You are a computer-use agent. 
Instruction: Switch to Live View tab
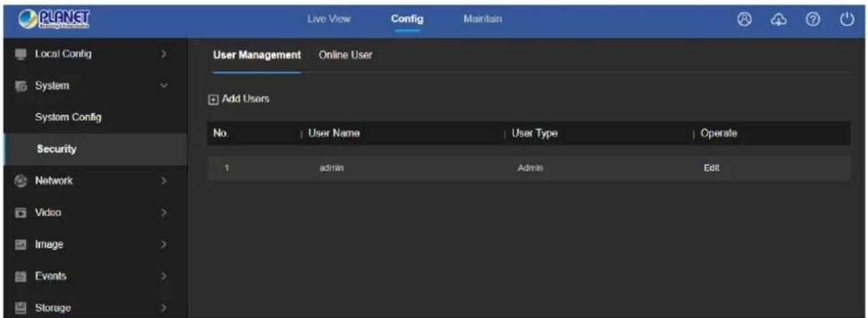tap(329, 19)
